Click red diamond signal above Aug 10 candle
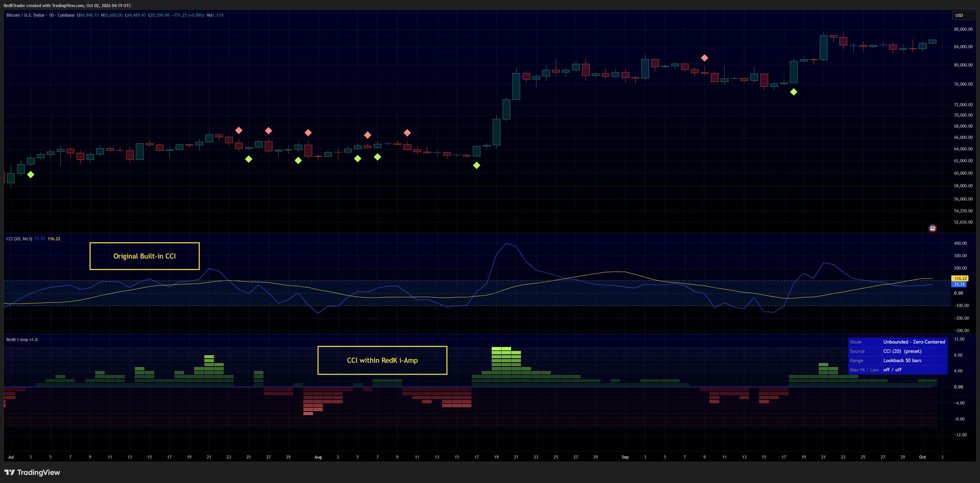 [407, 132]
